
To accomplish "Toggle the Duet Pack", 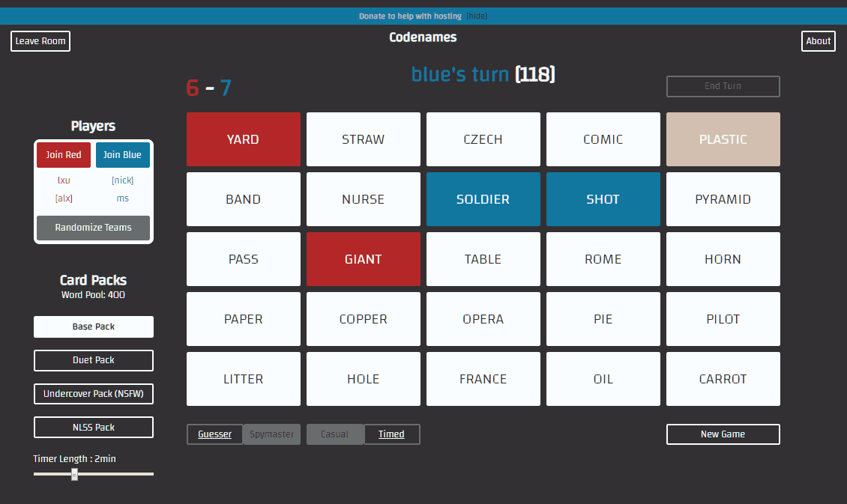I will 94,360.
